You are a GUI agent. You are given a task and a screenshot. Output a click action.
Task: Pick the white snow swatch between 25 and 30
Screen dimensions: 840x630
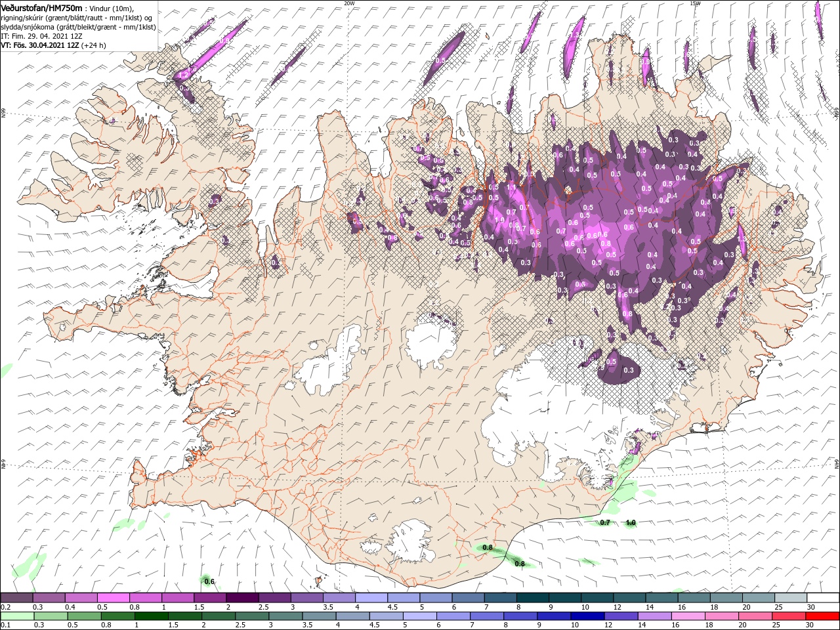pyautogui.click(x=790, y=598)
